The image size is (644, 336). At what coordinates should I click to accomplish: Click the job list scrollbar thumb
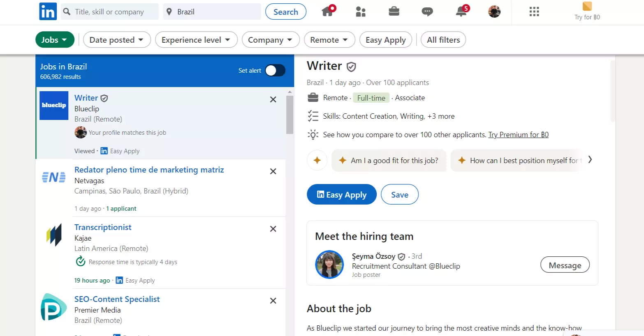pos(290,115)
